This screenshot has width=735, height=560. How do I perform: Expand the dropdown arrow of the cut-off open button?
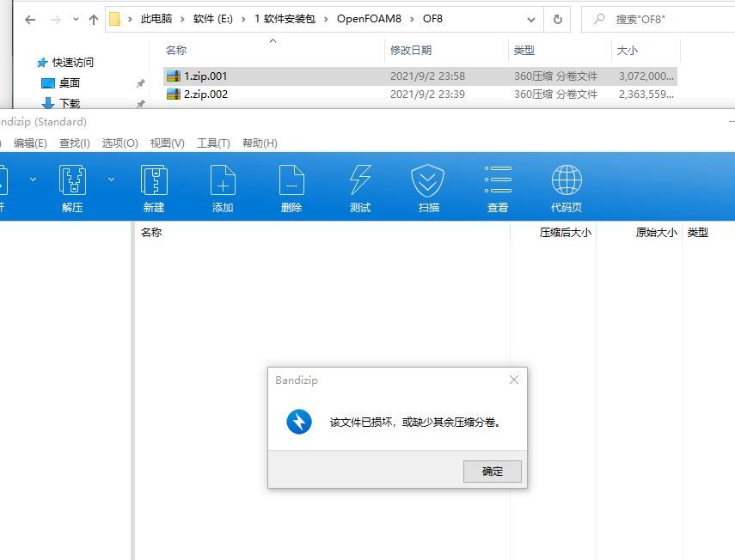tap(34, 180)
